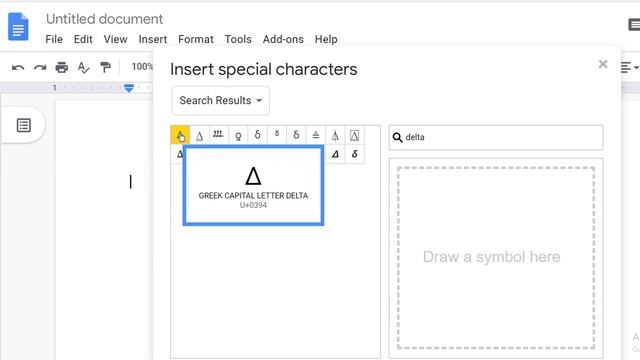Place cursor in the document page
Viewport: 640px width, 360px height.
(x=104, y=229)
